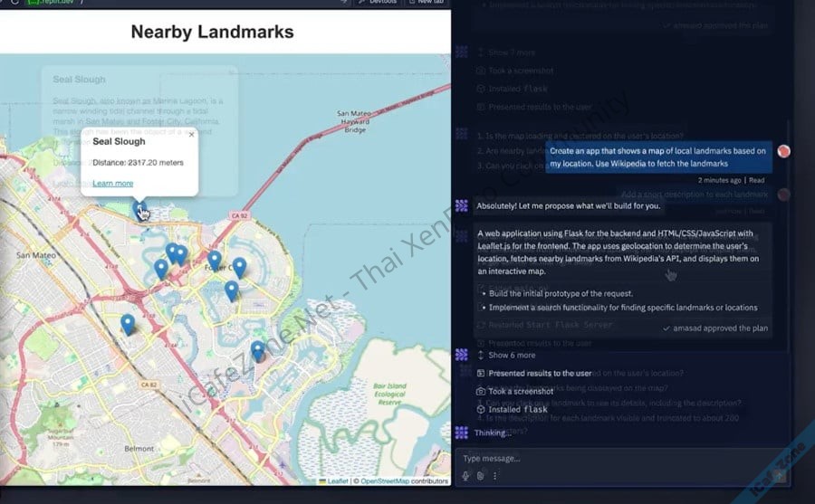
Task: Click the attachment paperclip icon
Action: point(481,475)
